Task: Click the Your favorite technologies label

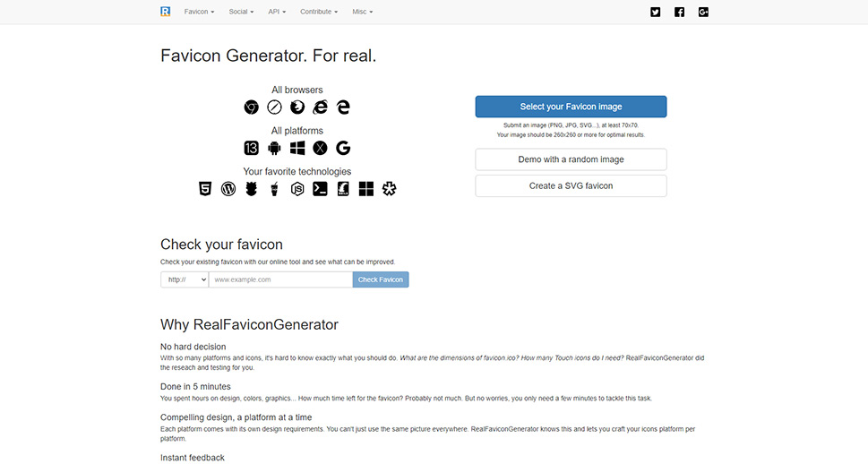Action: [297, 172]
